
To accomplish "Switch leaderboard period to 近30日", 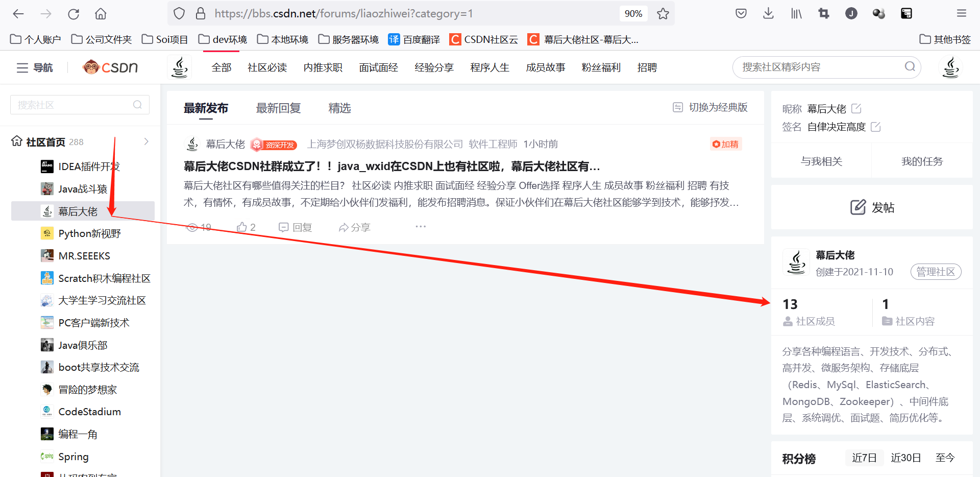I will point(905,458).
